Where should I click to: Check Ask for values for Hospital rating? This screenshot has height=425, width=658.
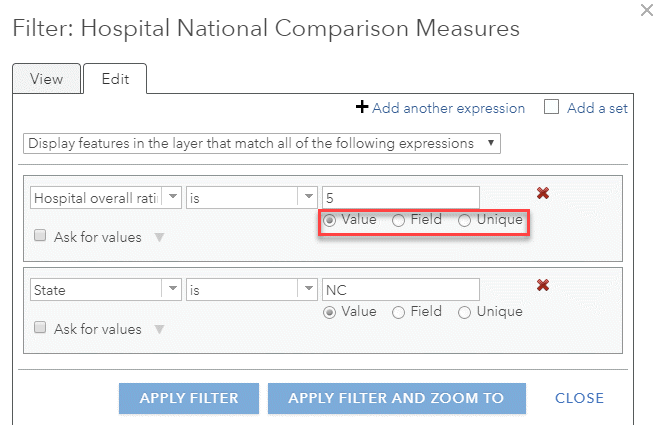click(40, 237)
